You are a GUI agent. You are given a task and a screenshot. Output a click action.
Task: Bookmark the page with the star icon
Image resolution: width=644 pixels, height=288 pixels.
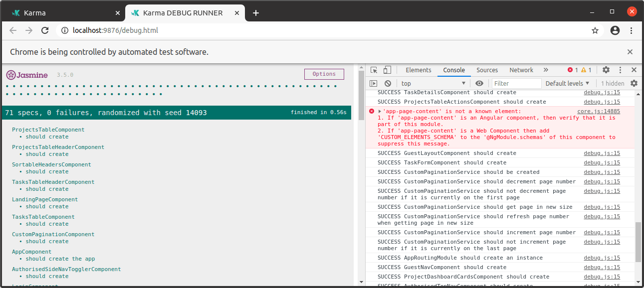tap(595, 30)
